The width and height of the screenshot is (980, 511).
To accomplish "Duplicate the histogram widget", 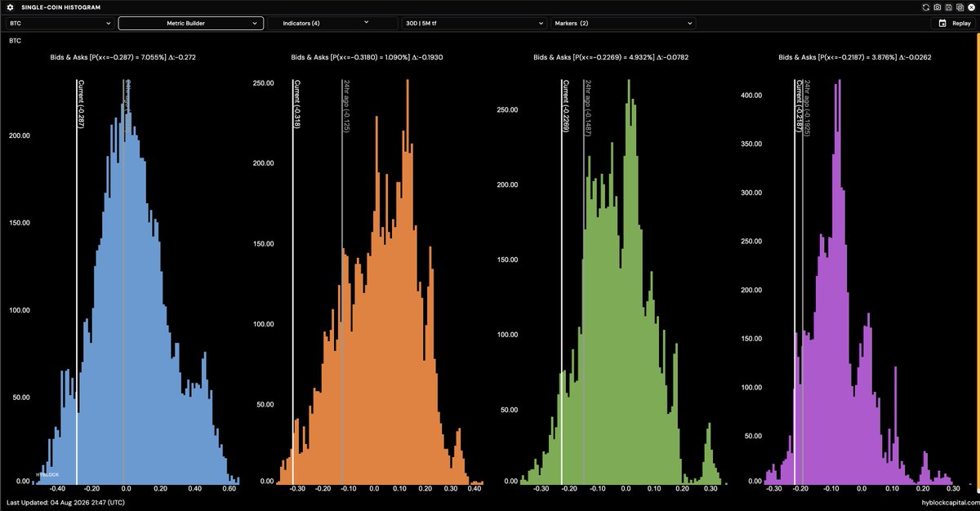I will (960, 7).
